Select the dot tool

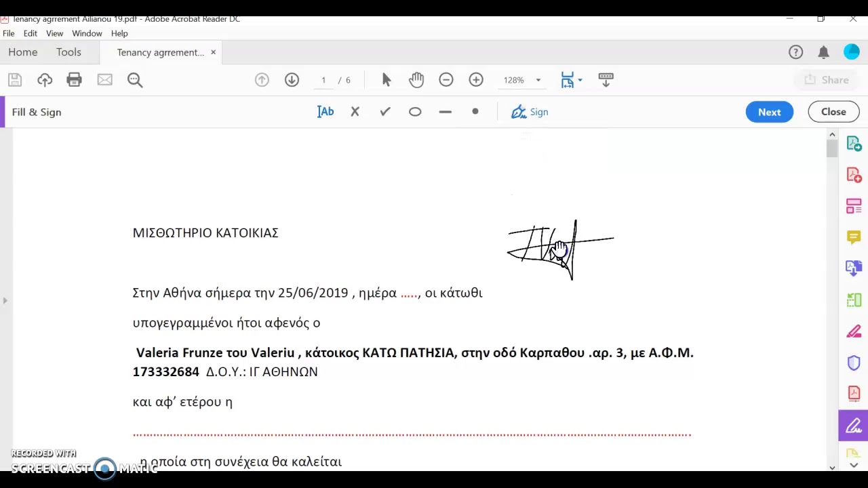pos(475,112)
